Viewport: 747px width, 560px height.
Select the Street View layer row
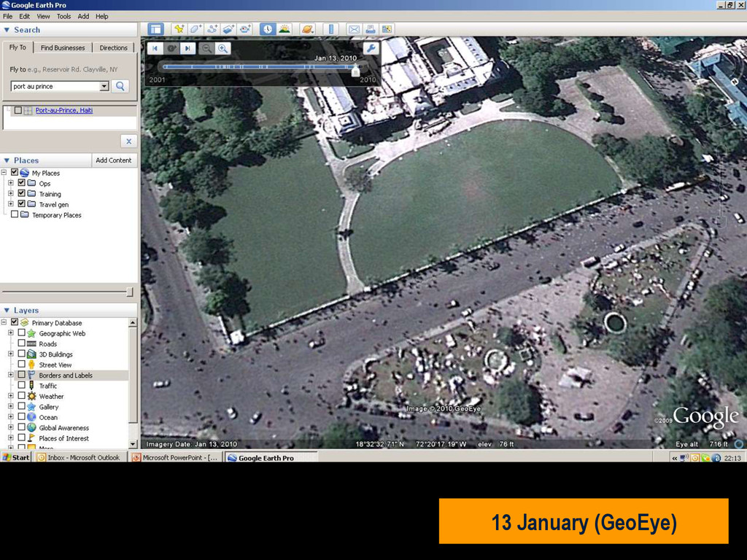[x=55, y=365]
